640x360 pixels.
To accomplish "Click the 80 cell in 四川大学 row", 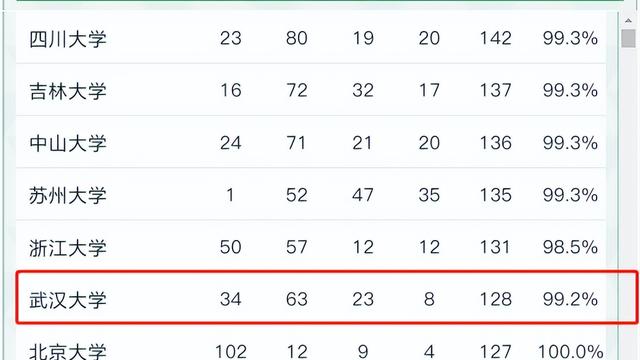I will click(x=297, y=38).
